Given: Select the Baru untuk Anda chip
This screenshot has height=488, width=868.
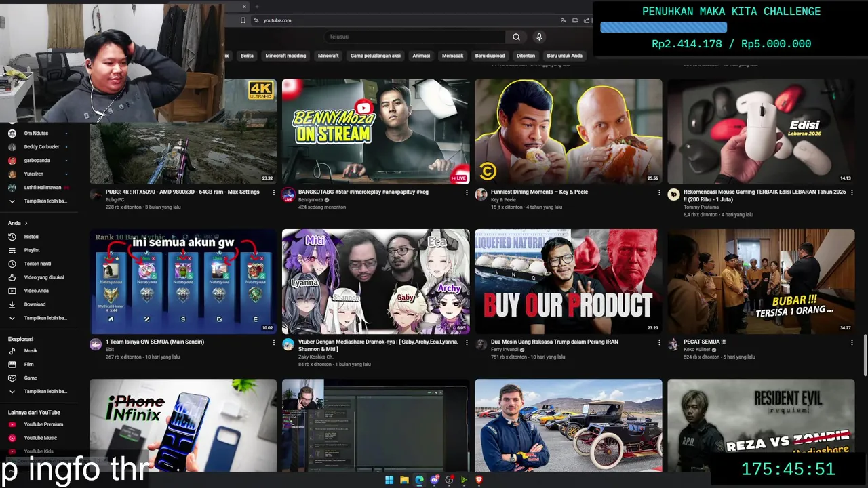Looking at the screenshot, I should pos(565,56).
